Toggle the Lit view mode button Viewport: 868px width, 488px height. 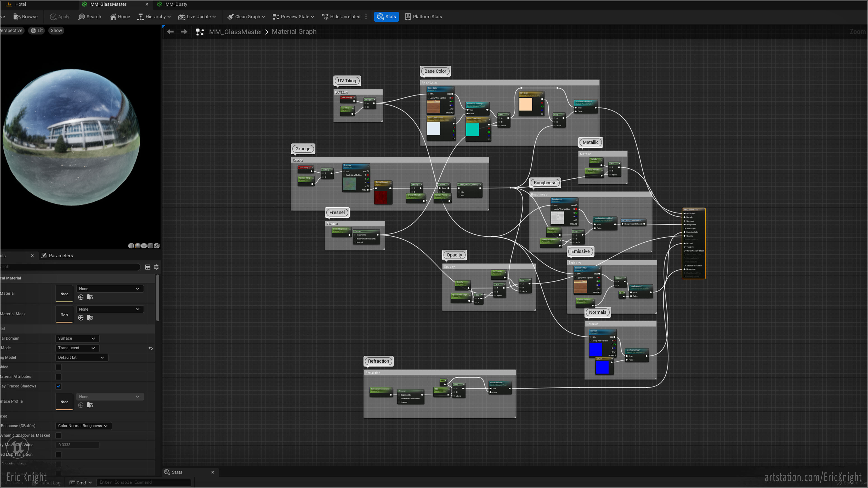click(37, 30)
